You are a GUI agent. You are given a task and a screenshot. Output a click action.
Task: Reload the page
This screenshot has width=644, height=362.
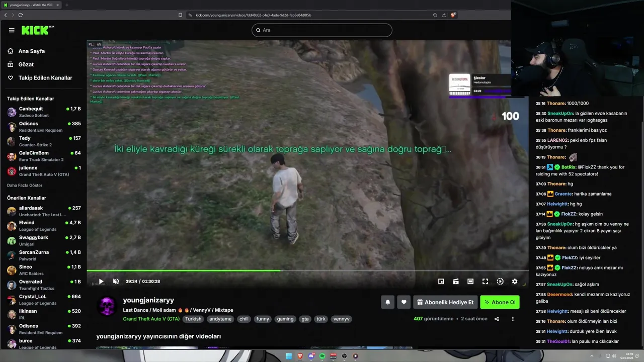[x=21, y=15]
